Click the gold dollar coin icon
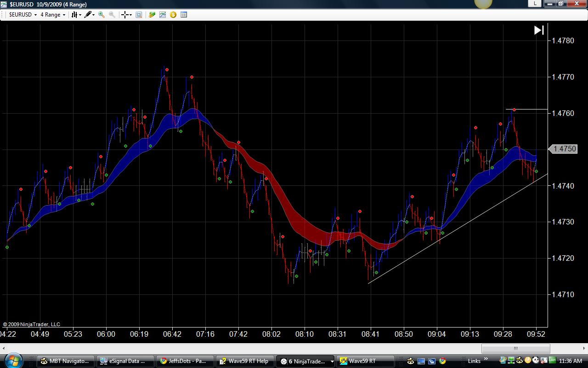The width and height of the screenshot is (588, 368). [173, 15]
